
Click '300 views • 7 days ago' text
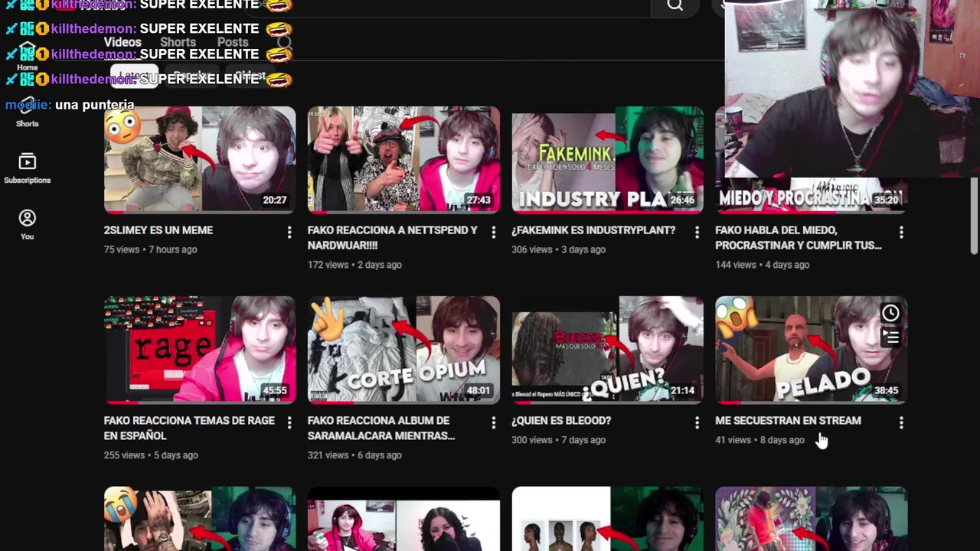(558, 440)
